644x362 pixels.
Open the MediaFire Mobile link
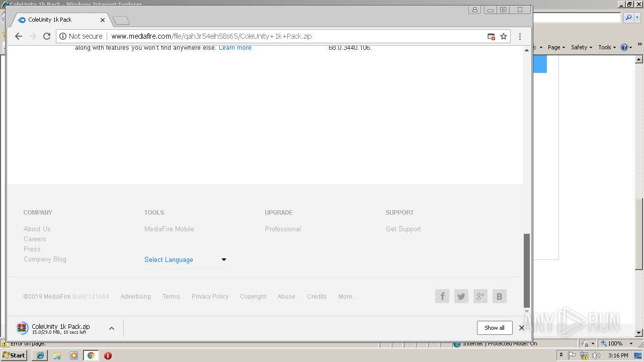click(x=169, y=229)
